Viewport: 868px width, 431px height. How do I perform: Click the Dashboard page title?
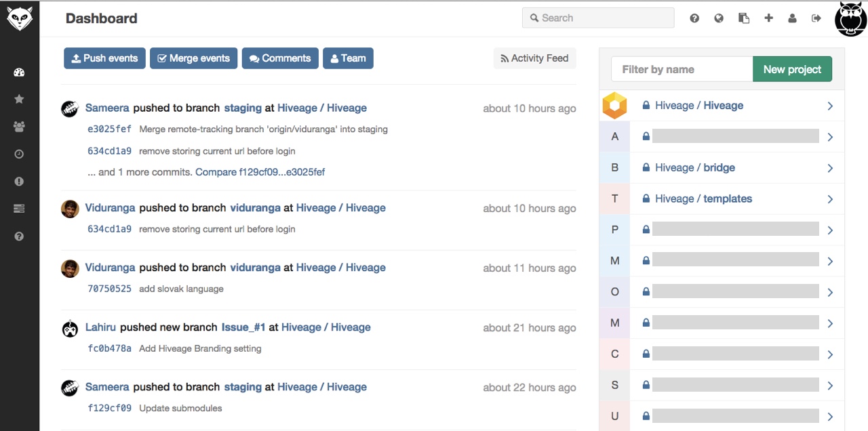coord(101,18)
